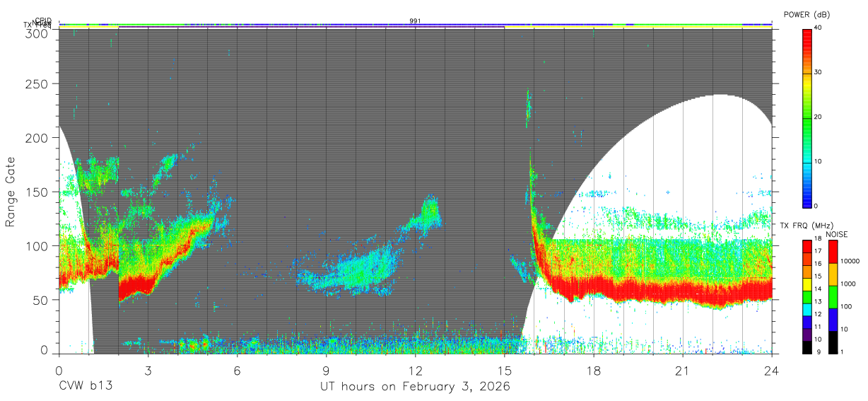Click the "1000" label on NOISE scale

(848, 284)
